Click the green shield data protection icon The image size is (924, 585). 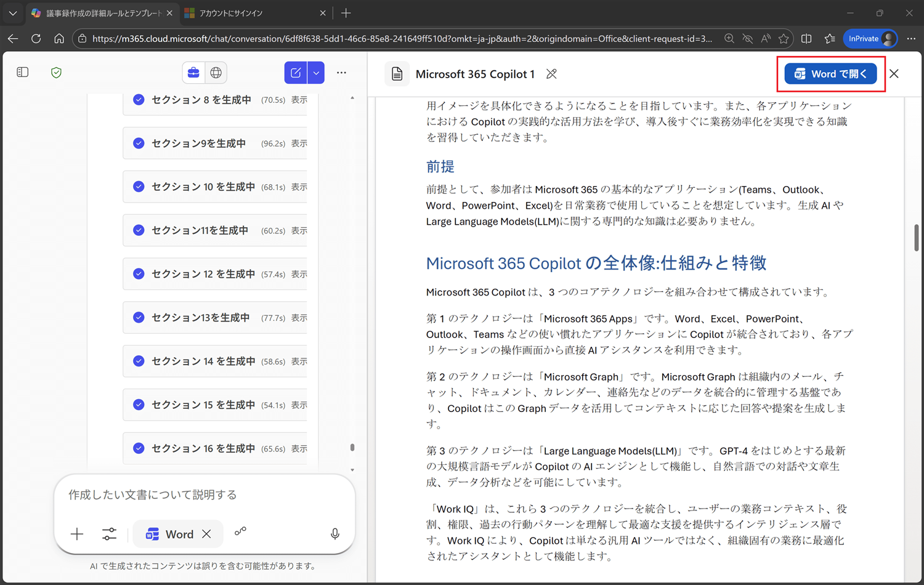(55, 72)
